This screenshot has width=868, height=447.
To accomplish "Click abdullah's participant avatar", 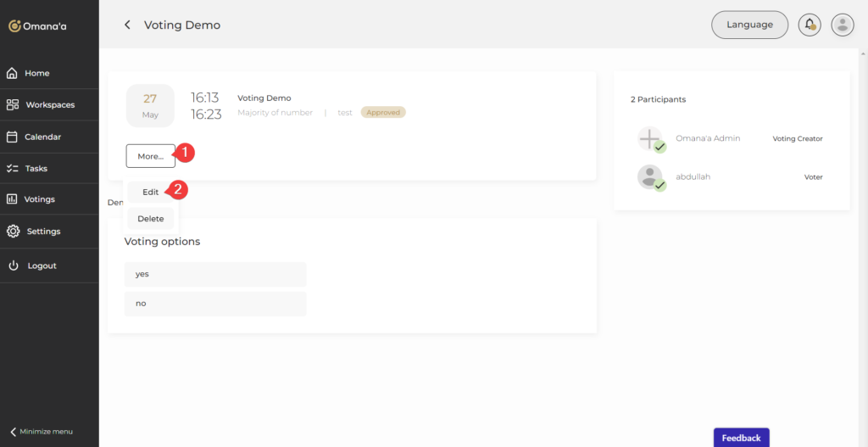I will coord(650,177).
